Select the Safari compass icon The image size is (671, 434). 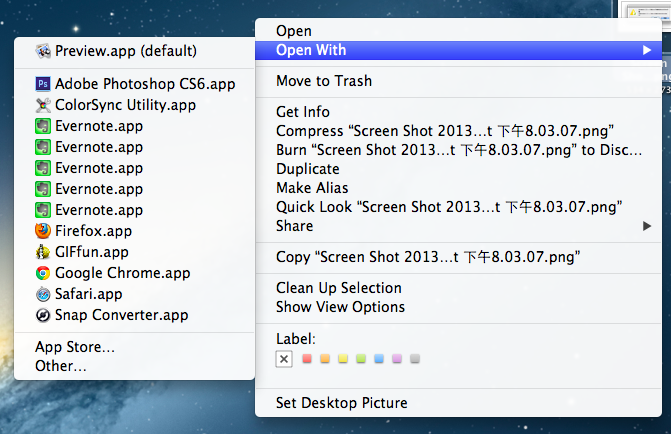[x=43, y=294]
